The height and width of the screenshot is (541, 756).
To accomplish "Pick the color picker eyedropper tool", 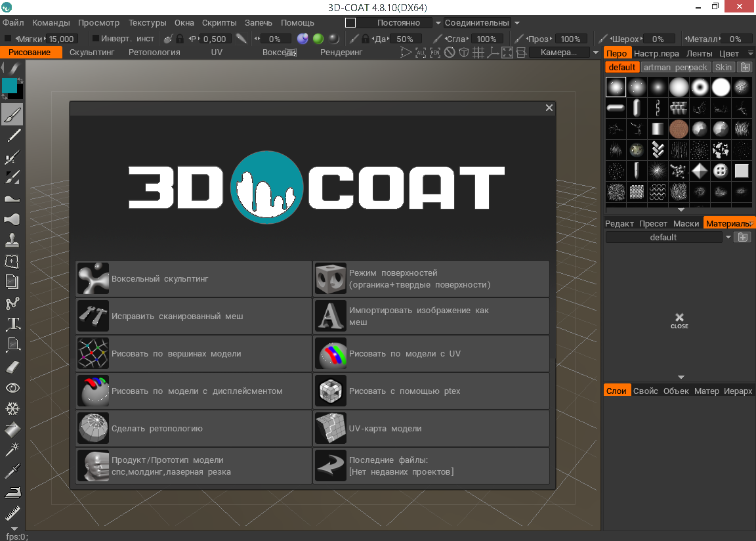I will pyautogui.click(x=12, y=471).
